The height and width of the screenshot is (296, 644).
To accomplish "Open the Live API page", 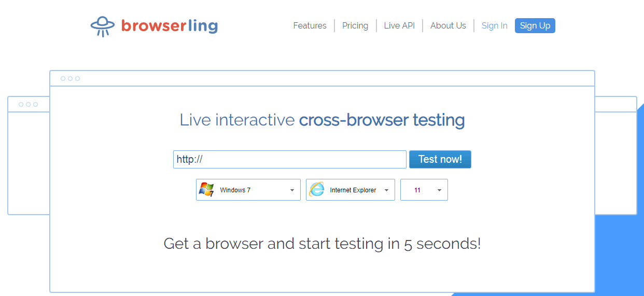I will click(x=399, y=25).
